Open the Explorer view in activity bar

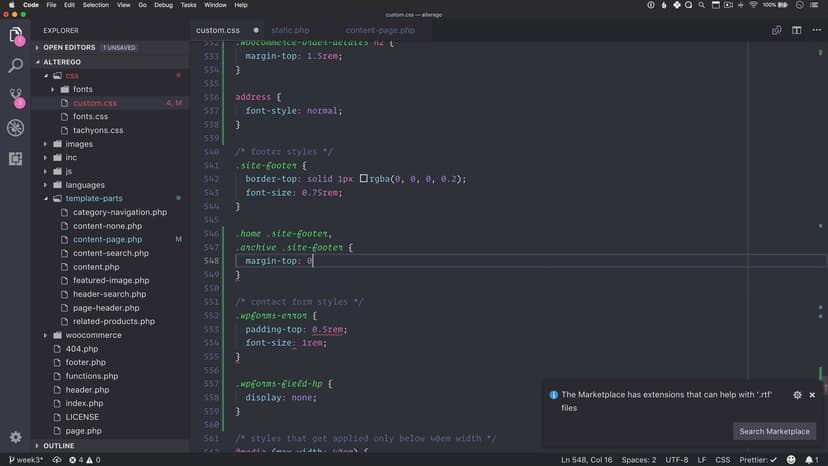click(x=15, y=36)
